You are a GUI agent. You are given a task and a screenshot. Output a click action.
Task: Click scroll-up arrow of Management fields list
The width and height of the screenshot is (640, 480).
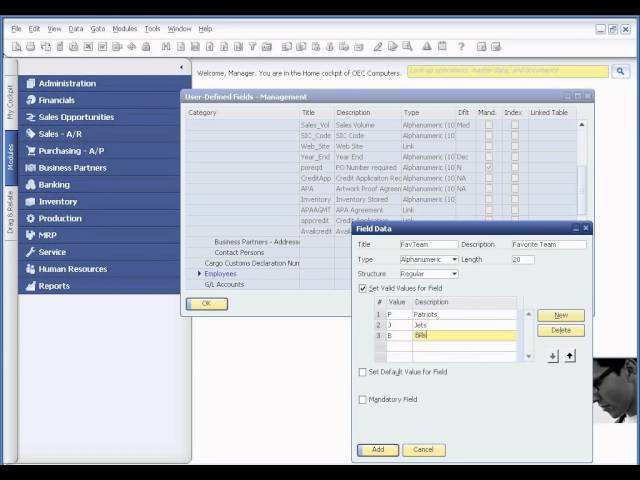pos(582,124)
